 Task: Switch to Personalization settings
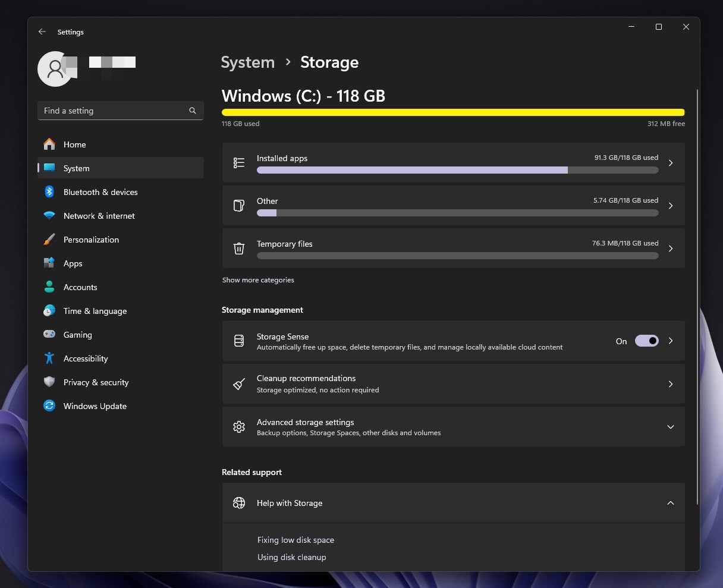(121, 240)
